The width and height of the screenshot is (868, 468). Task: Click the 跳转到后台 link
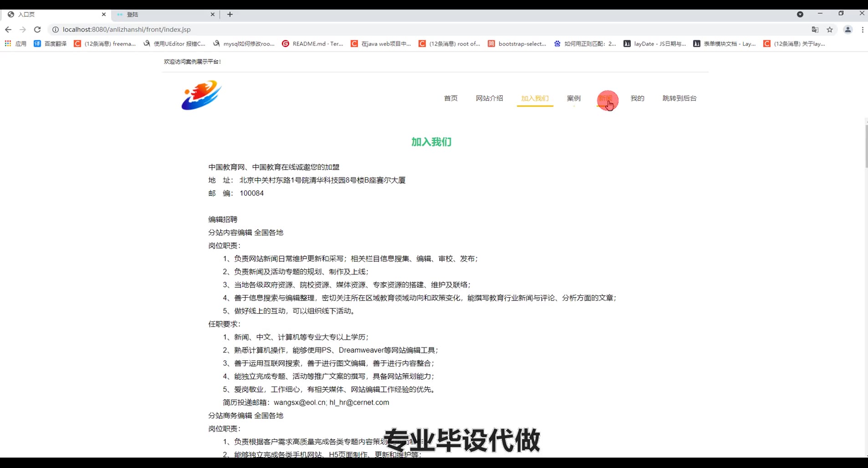click(x=679, y=98)
